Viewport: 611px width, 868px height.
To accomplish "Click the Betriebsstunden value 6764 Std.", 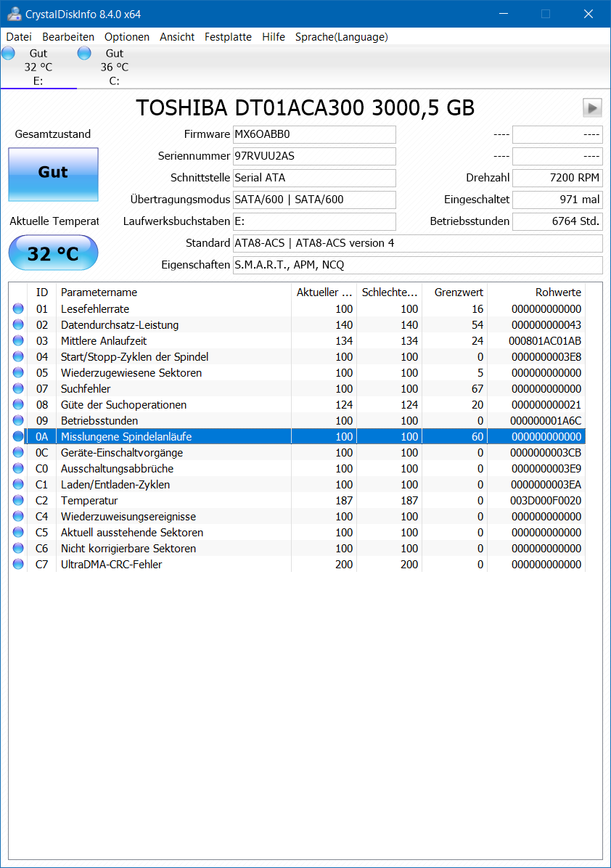I will coord(557,221).
